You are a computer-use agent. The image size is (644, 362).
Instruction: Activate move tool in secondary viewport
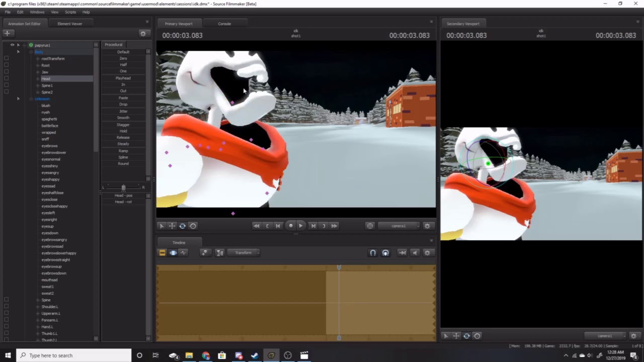click(456, 336)
